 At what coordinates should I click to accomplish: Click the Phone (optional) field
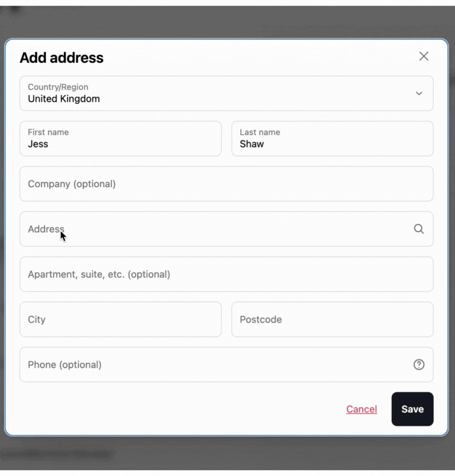pos(216,365)
